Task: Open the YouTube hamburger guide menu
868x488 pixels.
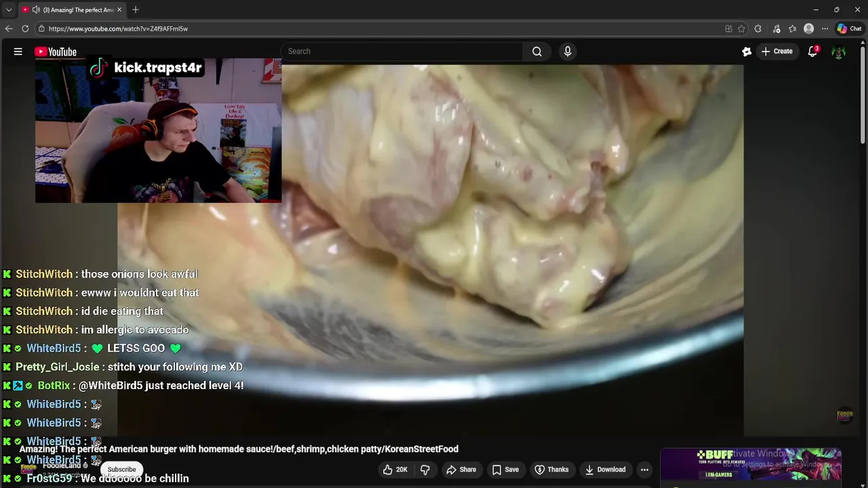Action: 18,52
